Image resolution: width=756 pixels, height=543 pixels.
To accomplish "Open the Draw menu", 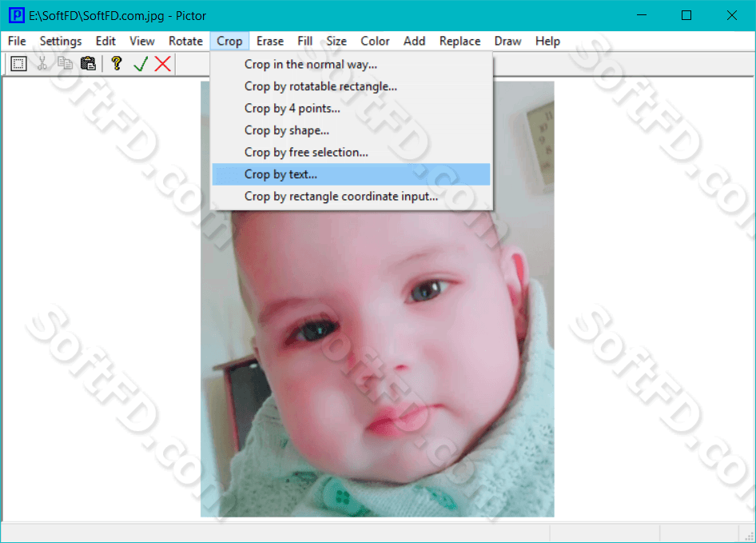I will (508, 41).
